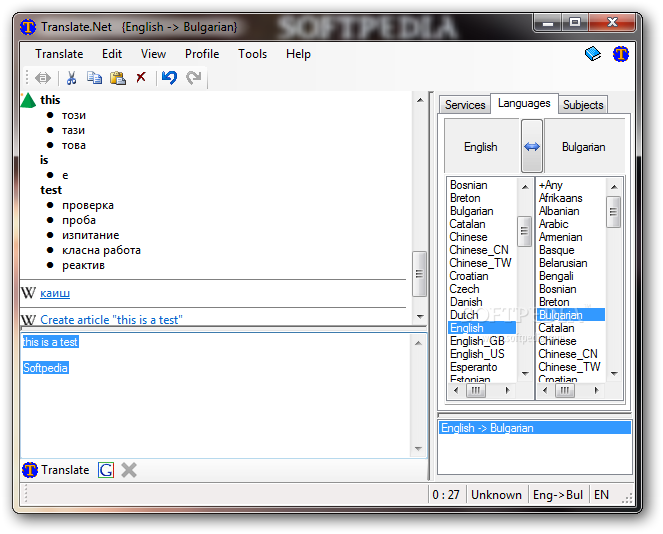
Task: Select Chinese_TW in source language list
Action: (x=480, y=263)
